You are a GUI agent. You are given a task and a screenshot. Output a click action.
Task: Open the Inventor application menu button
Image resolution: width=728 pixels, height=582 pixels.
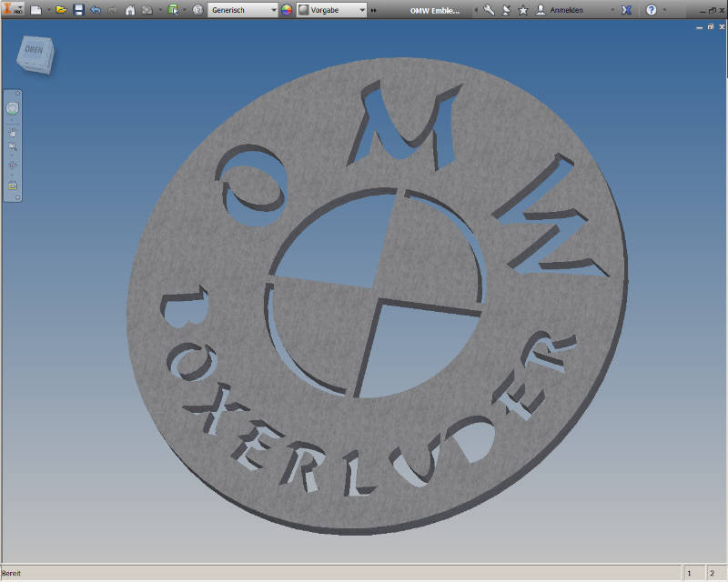tap(12, 9)
